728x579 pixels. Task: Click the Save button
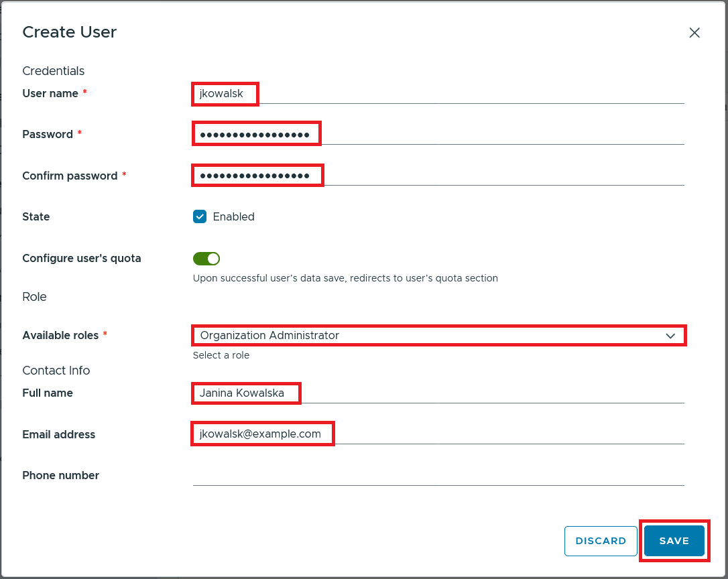tap(674, 541)
